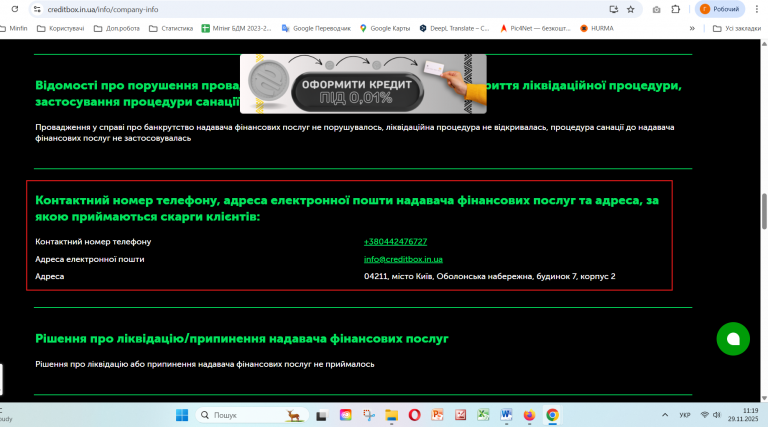The width and height of the screenshot is (768, 427).
Task: Open the Мітинг БДМ 2023-2 bookmark
Action: point(237,28)
